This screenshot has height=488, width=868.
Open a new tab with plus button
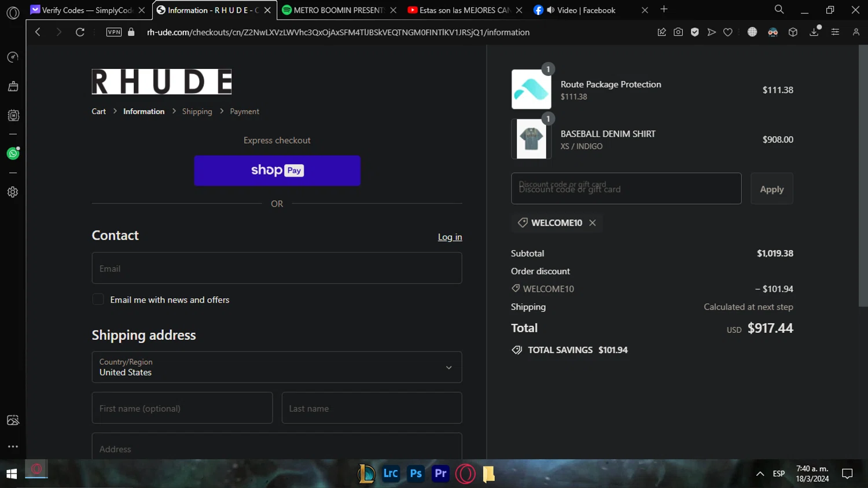pos(664,9)
